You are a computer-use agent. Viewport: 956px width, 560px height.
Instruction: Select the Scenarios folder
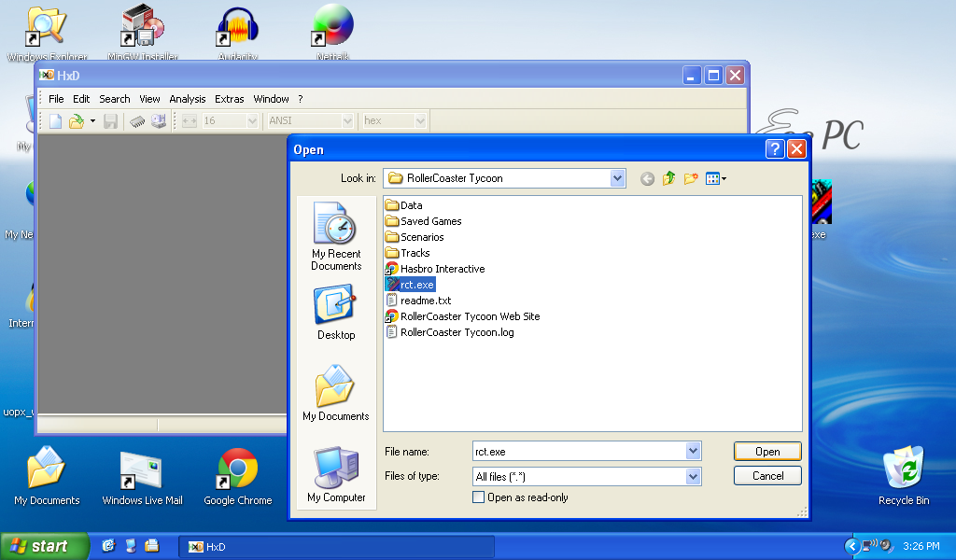point(415,237)
